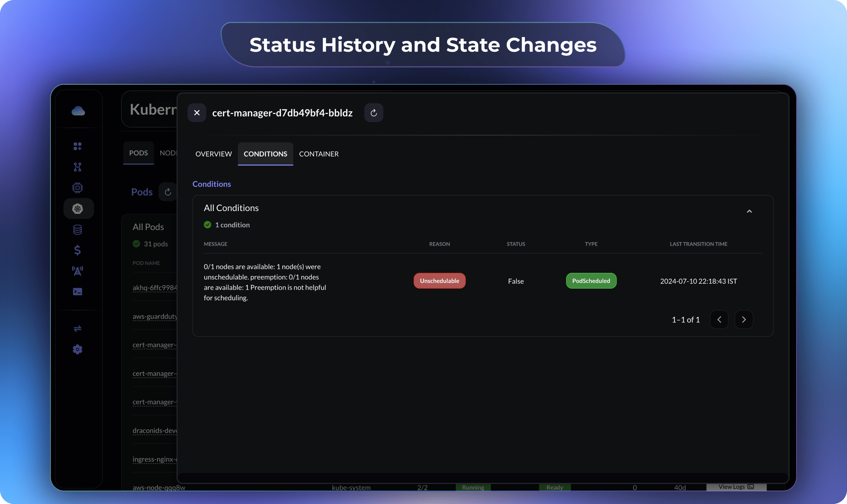Select the CONDITIONS tab
Image resolution: width=847 pixels, height=504 pixels.
tap(265, 154)
